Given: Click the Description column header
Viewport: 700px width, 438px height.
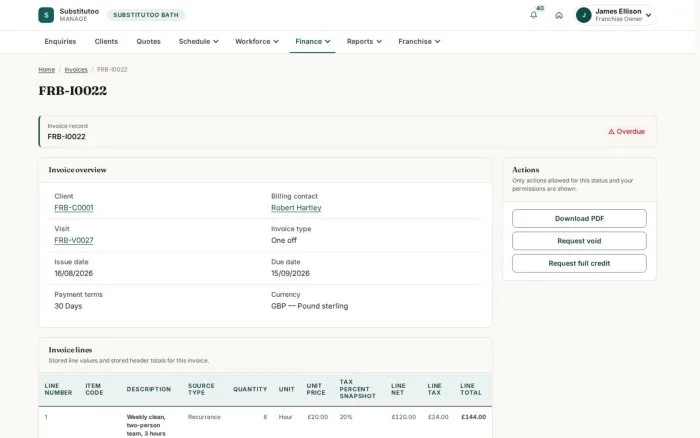Looking at the screenshot, I should (x=149, y=389).
